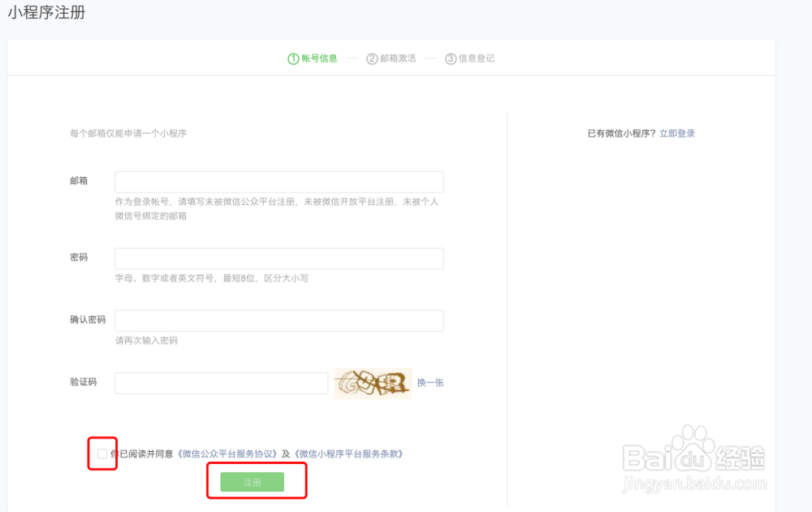Click the hint 请再次输入密码
The width and height of the screenshot is (812, 512).
[x=146, y=341]
